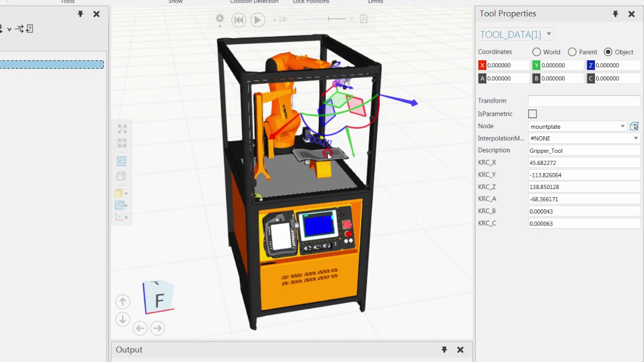Rotate view right with arrow button

[x=157, y=328]
